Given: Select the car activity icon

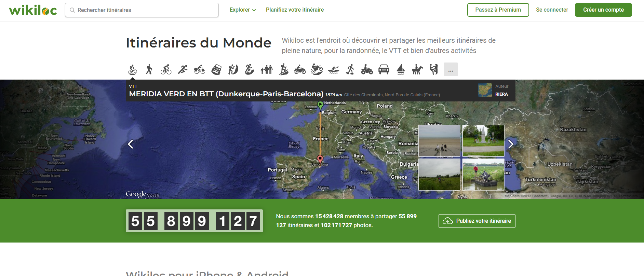Looking at the screenshot, I should click(384, 69).
